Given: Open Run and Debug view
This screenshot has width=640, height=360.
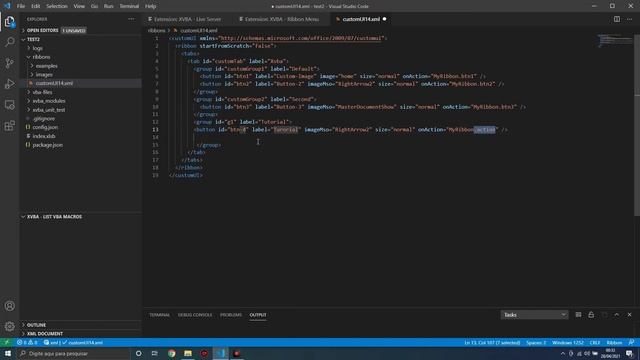Looking at the screenshot, I should [9, 84].
